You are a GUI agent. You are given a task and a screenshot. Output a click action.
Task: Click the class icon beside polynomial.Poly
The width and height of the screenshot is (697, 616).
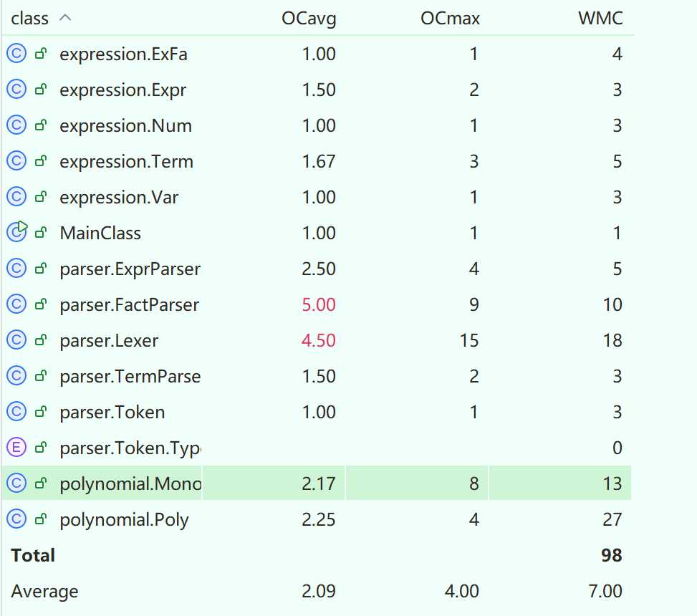click(x=16, y=519)
